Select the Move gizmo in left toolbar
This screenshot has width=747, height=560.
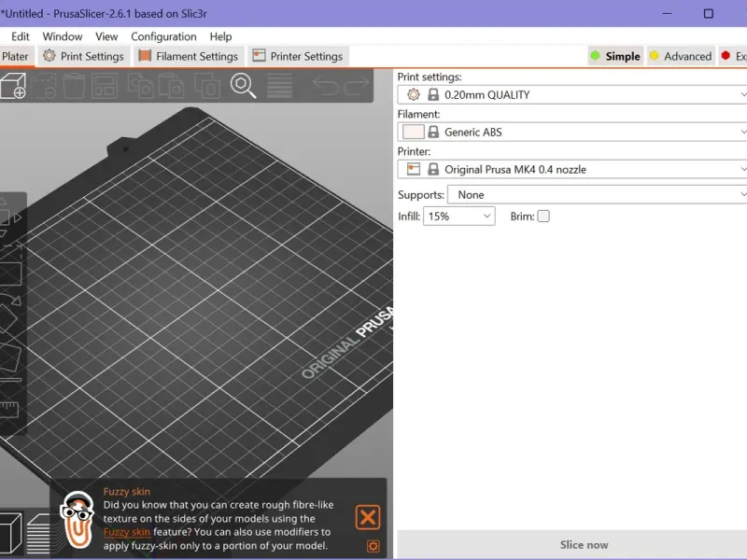click(9, 217)
